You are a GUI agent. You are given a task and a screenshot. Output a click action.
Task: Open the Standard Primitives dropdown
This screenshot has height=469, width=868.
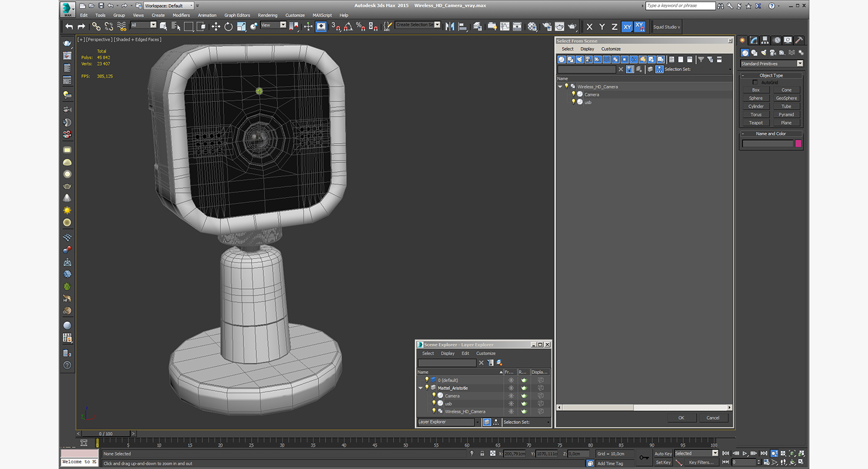771,63
